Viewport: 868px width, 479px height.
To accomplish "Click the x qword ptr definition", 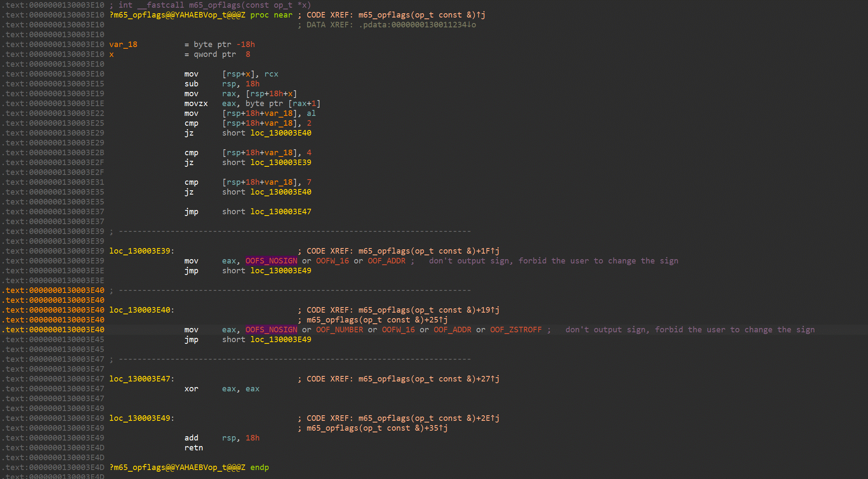I will (x=112, y=54).
